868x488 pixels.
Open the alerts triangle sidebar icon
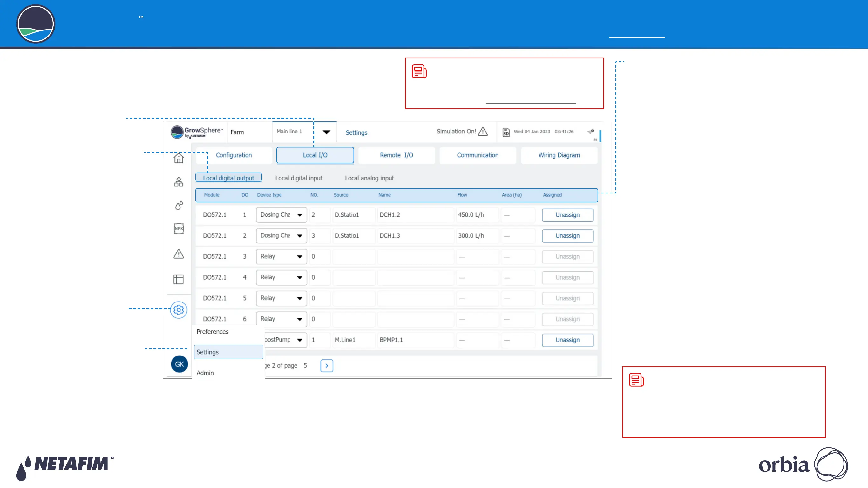click(179, 254)
